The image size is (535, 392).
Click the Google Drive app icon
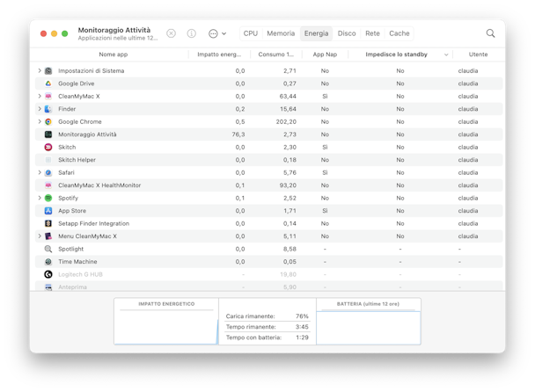tap(48, 83)
